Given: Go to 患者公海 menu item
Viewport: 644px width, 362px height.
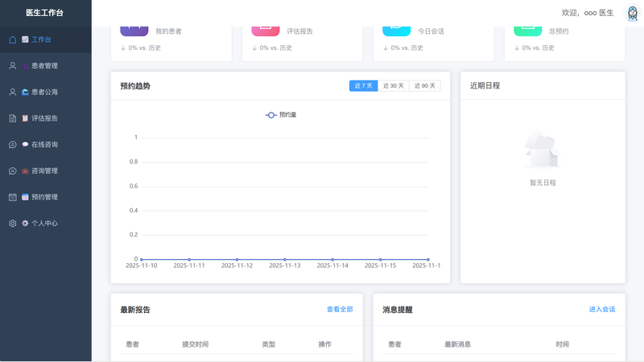Looking at the screenshot, I should (46, 92).
